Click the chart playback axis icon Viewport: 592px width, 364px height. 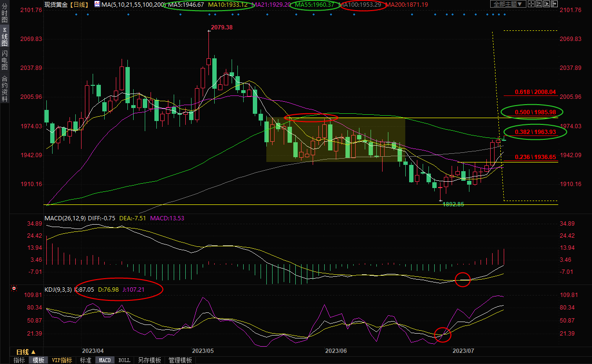point(548,4)
